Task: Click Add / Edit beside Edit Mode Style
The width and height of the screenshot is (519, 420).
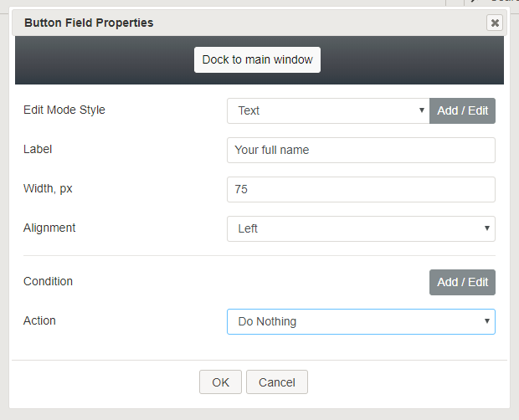Action: click(462, 110)
